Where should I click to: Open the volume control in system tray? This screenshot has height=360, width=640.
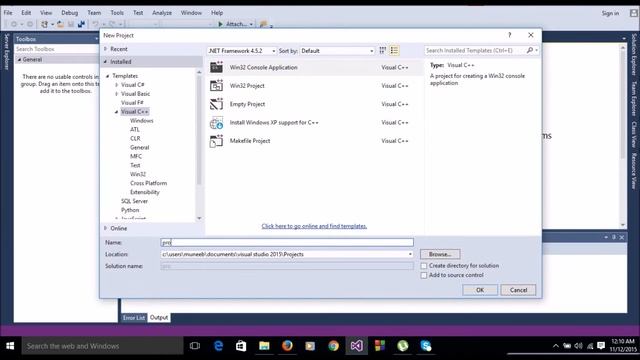tap(578, 346)
